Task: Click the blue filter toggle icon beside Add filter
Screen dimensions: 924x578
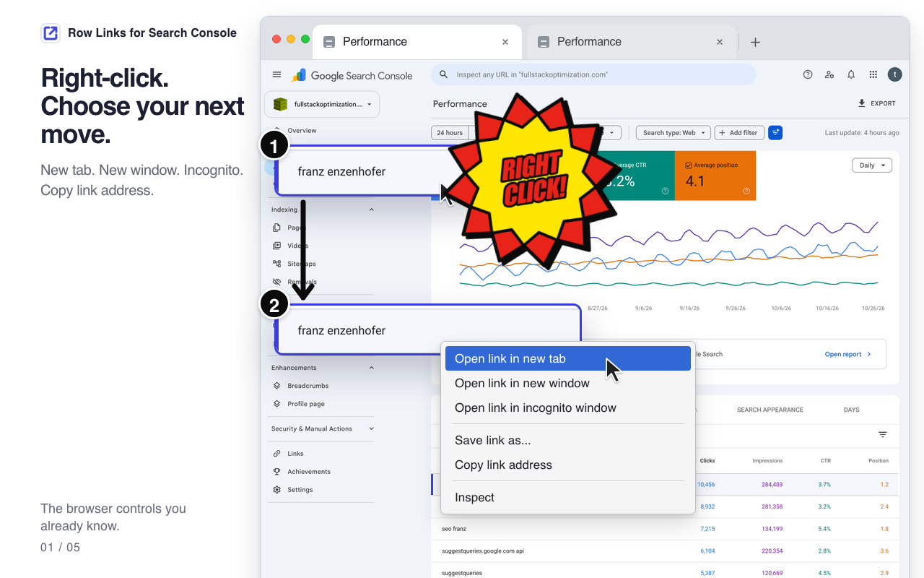Action: 775,133
